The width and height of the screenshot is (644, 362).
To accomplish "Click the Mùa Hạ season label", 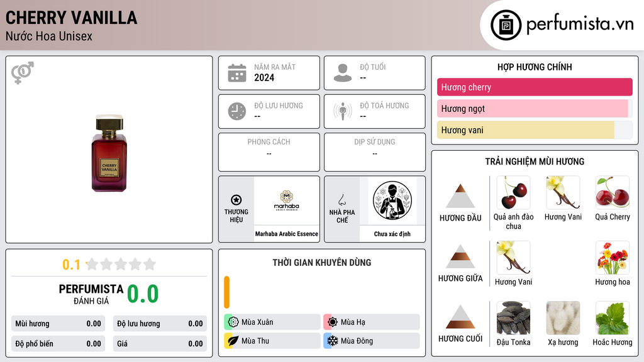I will pyautogui.click(x=353, y=322).
